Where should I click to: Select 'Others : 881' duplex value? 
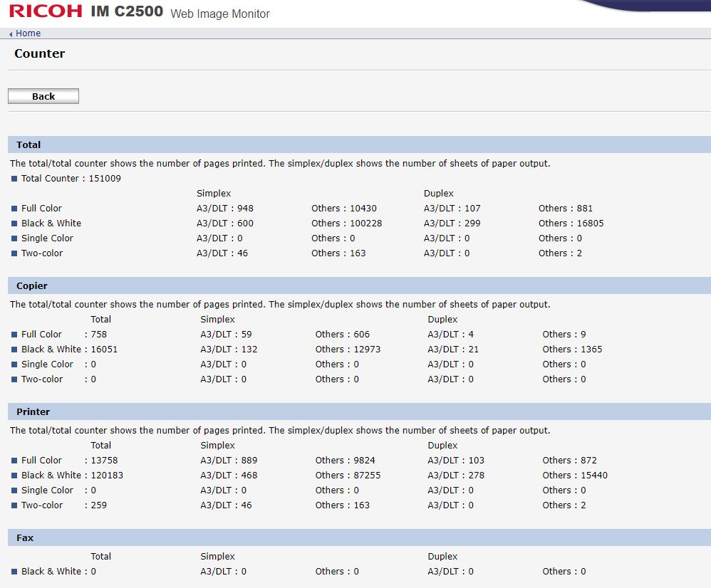(566, 208)
